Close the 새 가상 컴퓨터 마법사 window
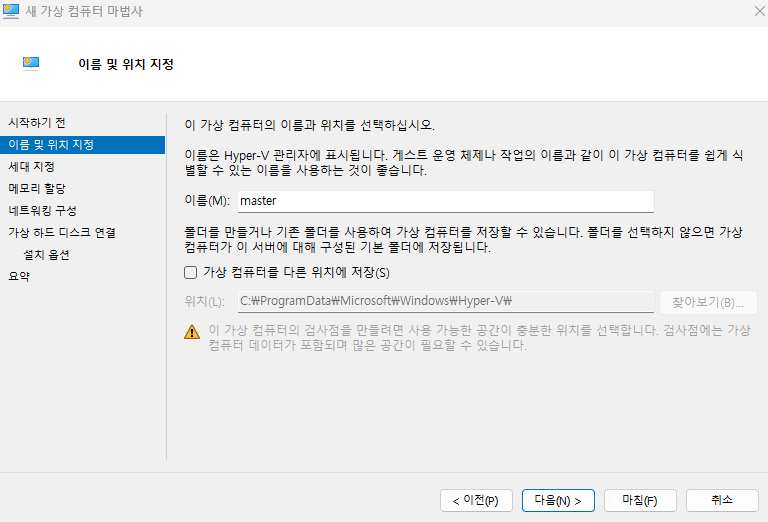The height and width of the screenshot is (522, 768). (x=759, y=11)
